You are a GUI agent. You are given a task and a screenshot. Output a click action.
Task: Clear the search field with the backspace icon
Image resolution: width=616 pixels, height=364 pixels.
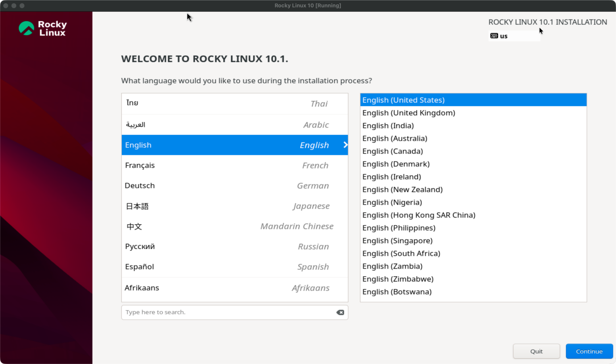tap(340, 312)
